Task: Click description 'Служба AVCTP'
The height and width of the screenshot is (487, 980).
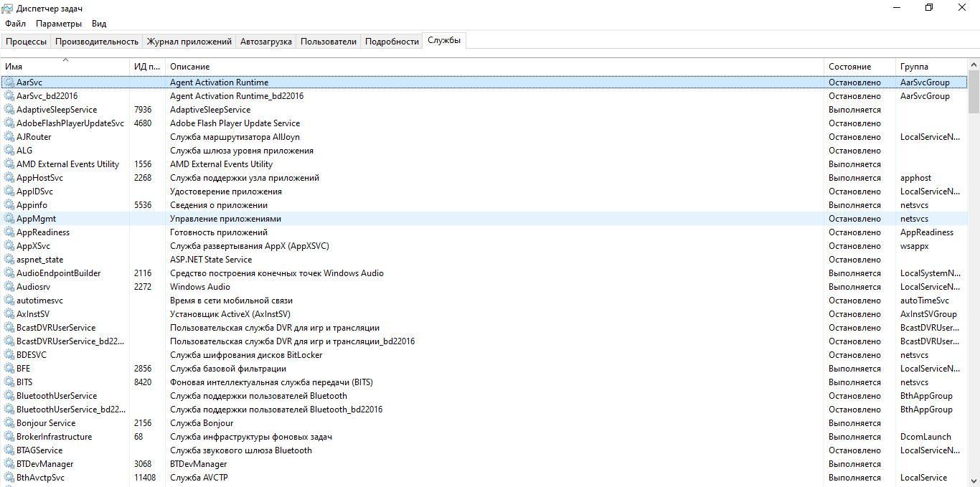Action: [199, 478]
